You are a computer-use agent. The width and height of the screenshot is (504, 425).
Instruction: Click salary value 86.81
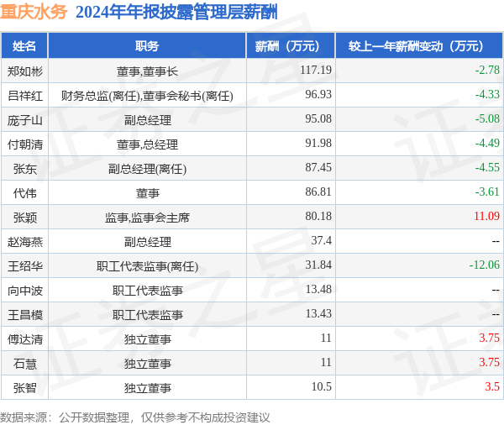coord(318,192)
